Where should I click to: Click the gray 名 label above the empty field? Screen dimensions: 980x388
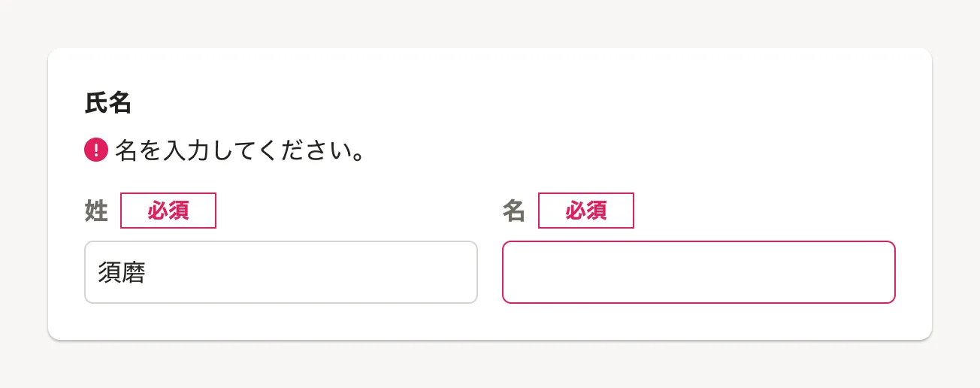coord(513,211)
